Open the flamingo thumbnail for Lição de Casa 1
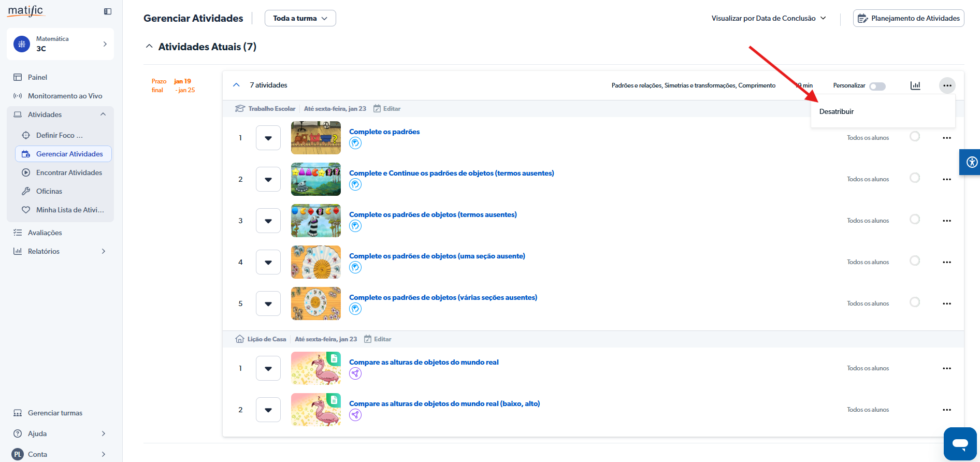 point(315,368)
